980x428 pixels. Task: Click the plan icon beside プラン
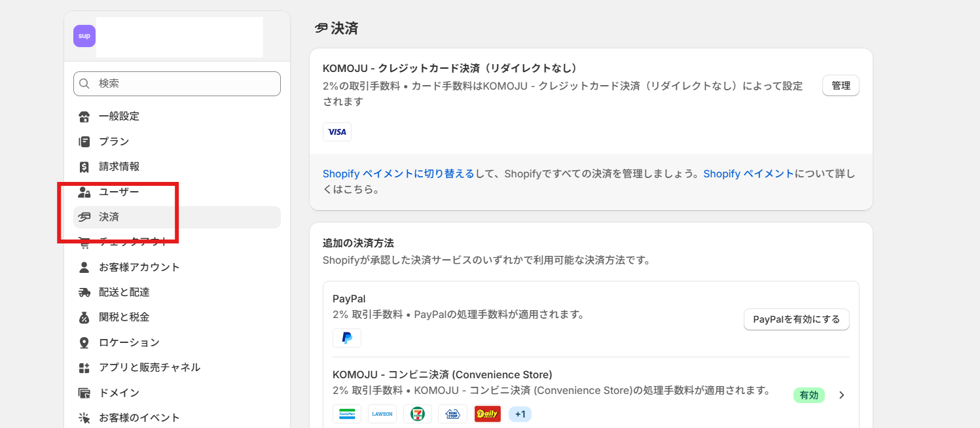84,141
